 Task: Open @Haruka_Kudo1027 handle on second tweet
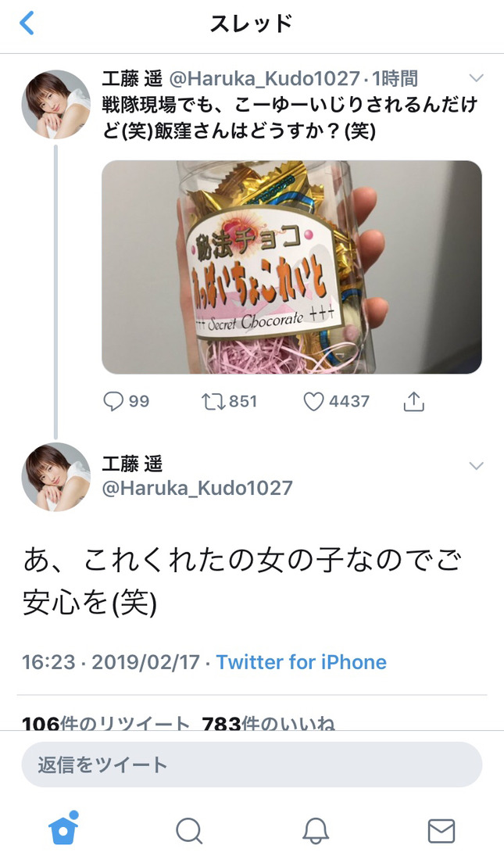click(198, 488)
